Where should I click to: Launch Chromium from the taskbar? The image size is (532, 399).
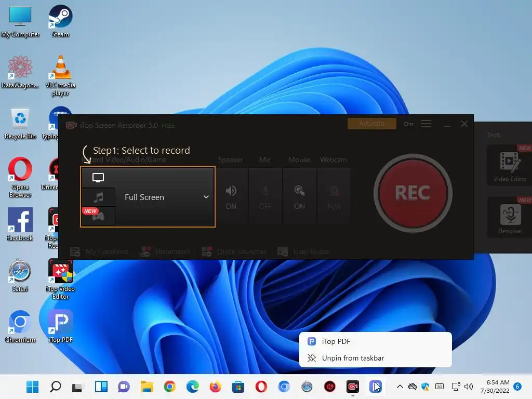tap(284, 387)
